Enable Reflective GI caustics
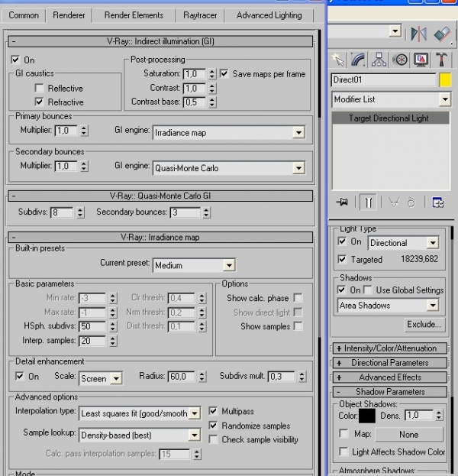The width and height of the screenshot is (458, 476). (39, 88)
